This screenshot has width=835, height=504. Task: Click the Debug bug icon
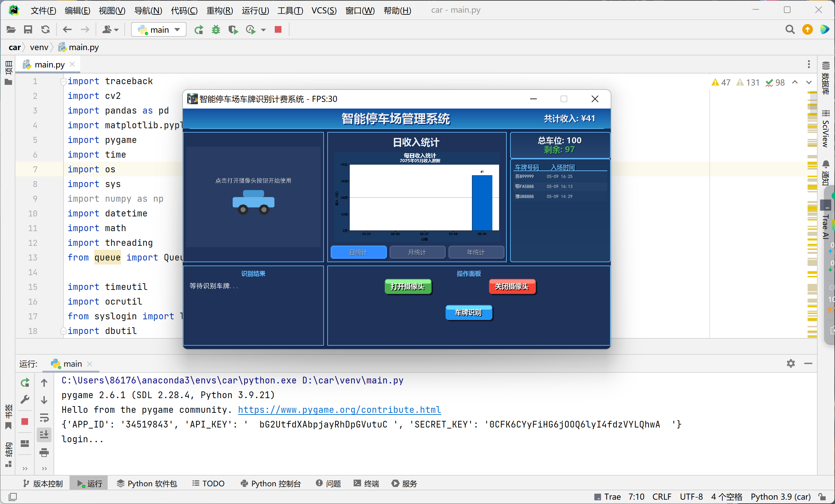(216, 30)
